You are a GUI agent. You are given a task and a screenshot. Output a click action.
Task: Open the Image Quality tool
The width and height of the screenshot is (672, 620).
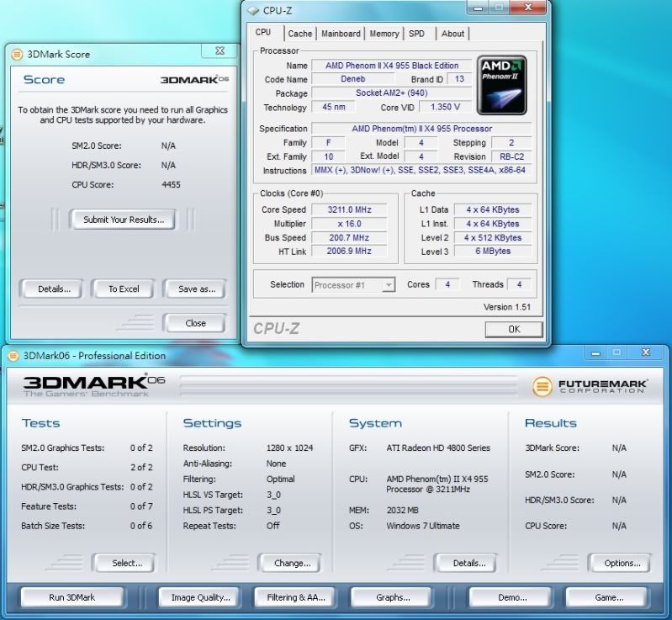[x=200, y=597]
